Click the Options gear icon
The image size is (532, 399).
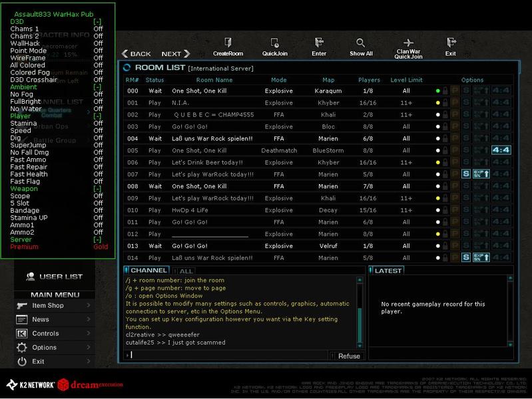pos(22,348)
